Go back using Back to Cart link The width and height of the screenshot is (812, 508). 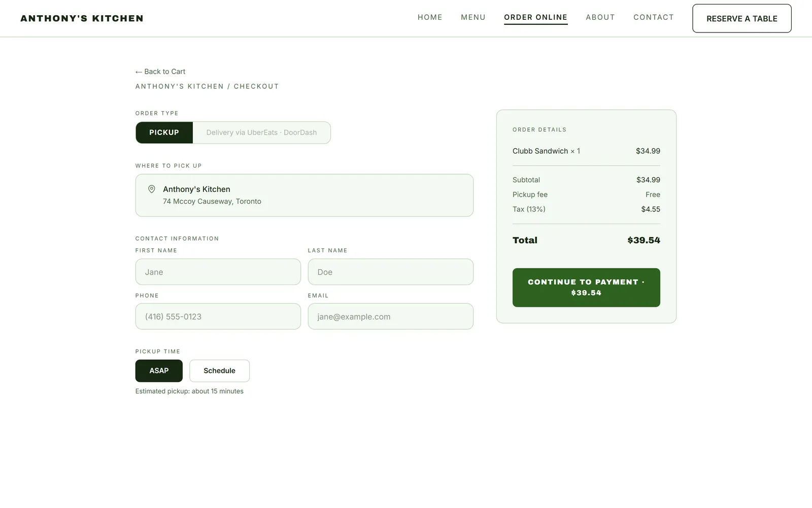click(x=160, y=72)
